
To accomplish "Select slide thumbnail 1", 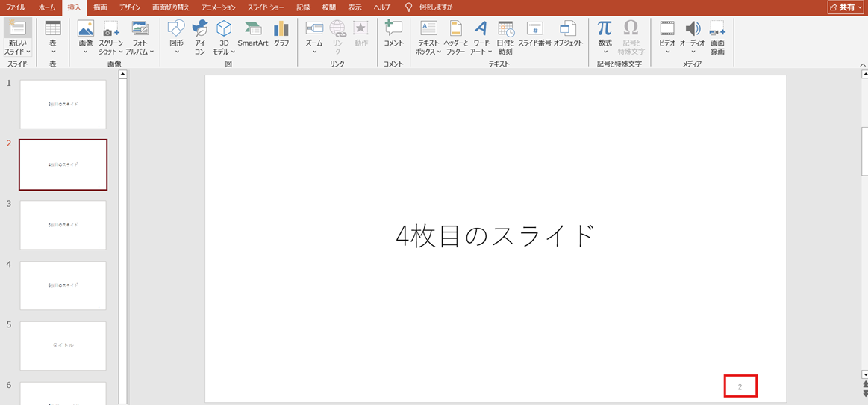I will click(63, 104).
